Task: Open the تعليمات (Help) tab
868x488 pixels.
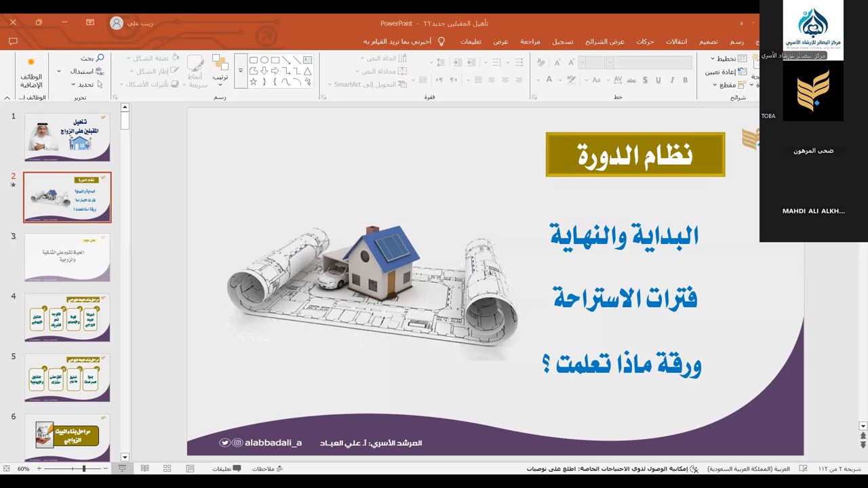Action: (471, 41)
